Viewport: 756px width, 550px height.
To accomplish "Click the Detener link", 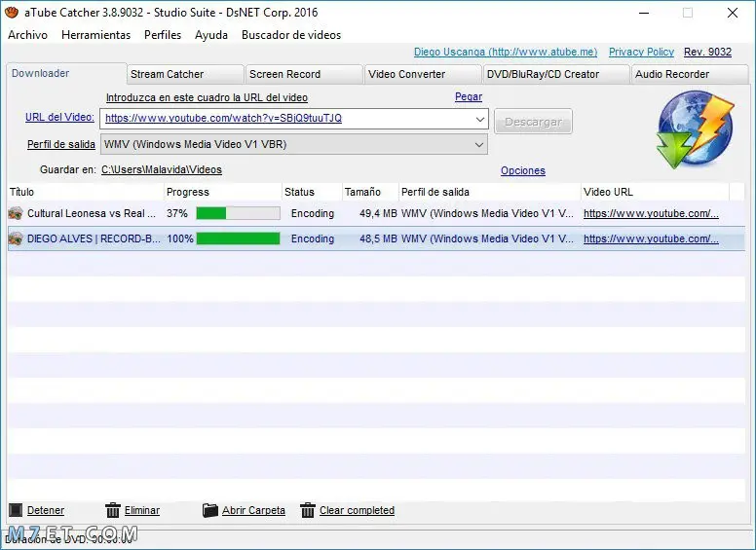I will [46, 510].
